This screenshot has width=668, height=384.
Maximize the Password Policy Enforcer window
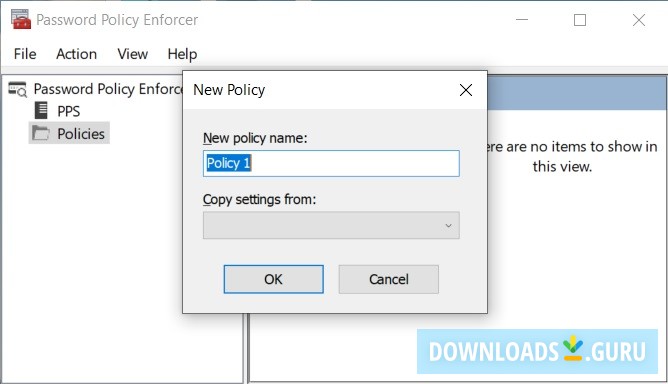click(x=580, y=20)
